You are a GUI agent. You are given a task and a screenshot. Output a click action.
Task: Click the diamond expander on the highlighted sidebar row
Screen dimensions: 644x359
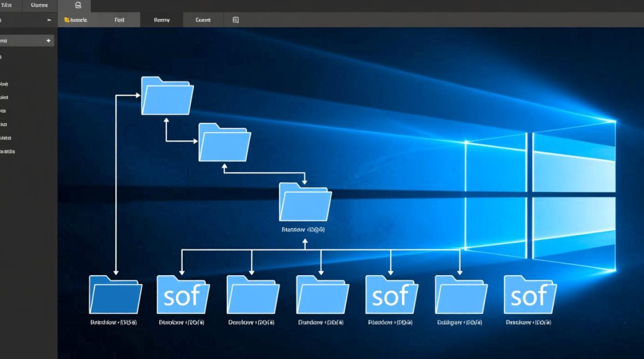[x=48, y=41]
